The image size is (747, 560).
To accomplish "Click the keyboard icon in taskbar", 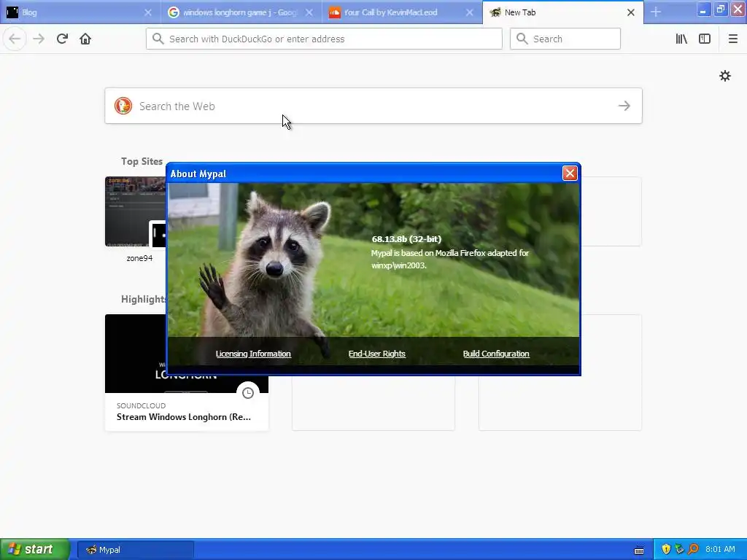I will click(639, 550).
